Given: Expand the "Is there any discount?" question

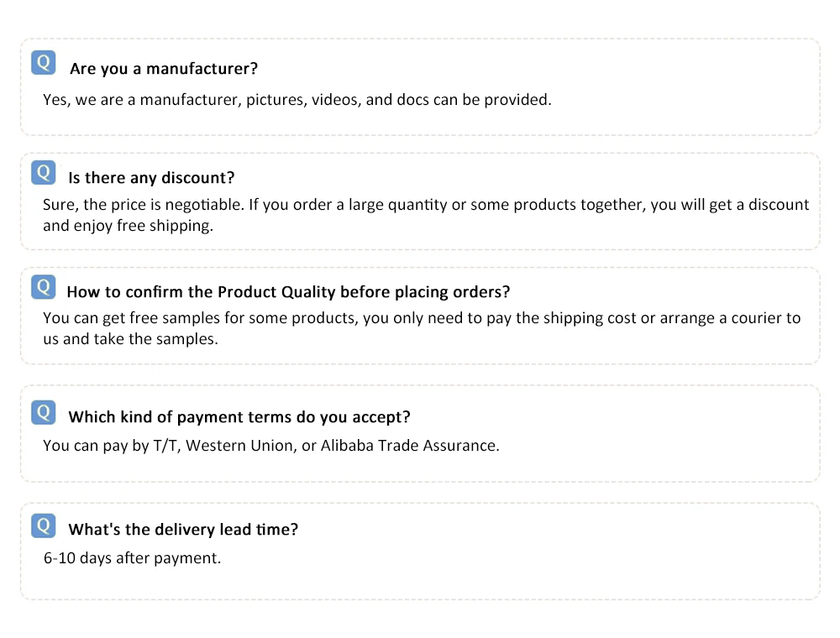Looking at the screenshot, I should [151, 178].
